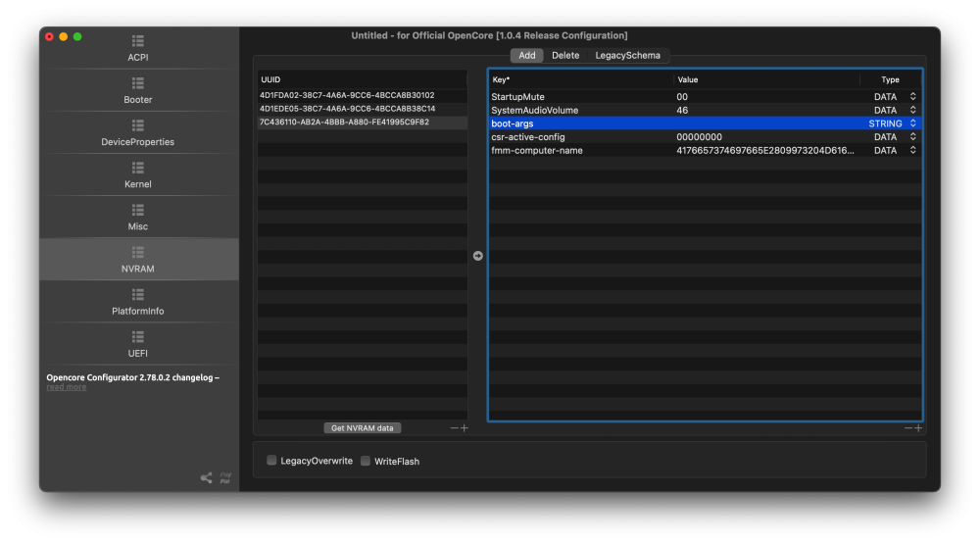Close the window with red button
Image resolution: width=980 pixels, height=544 pixels.
click(x=49, y=37)
